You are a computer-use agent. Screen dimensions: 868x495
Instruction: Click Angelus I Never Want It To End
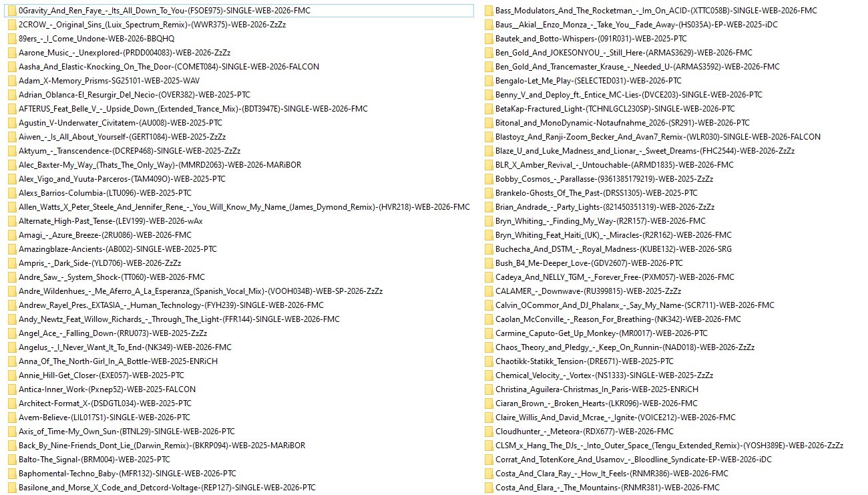tap(126, 347)
